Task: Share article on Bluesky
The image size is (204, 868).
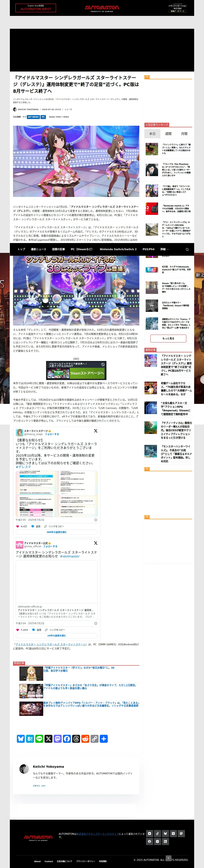Action: click(21, 739)
